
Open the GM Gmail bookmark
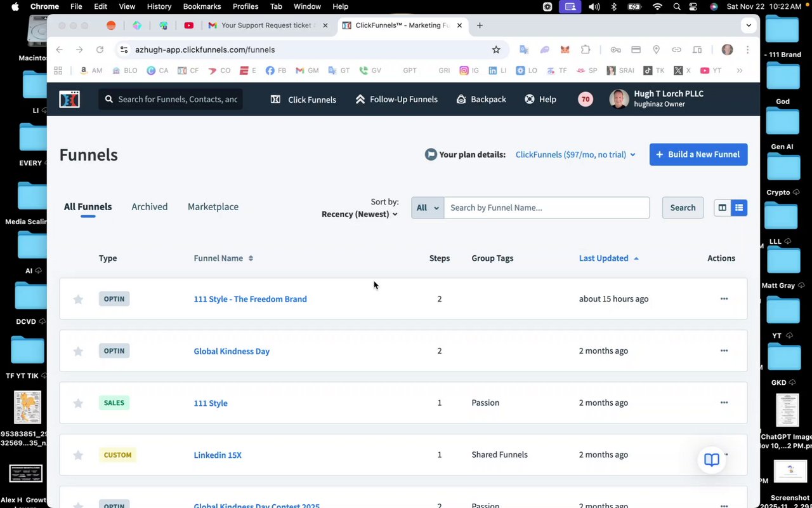click(307, 70)
